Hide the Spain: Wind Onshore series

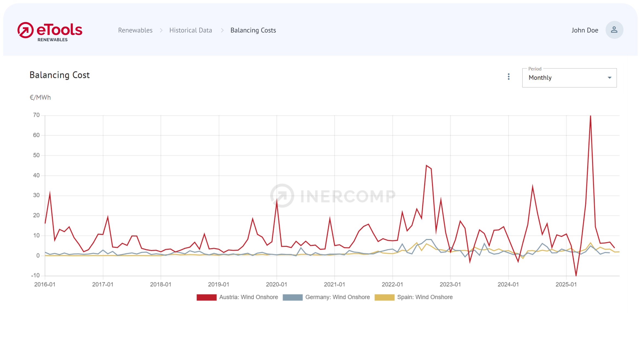(x=425, y=297)
